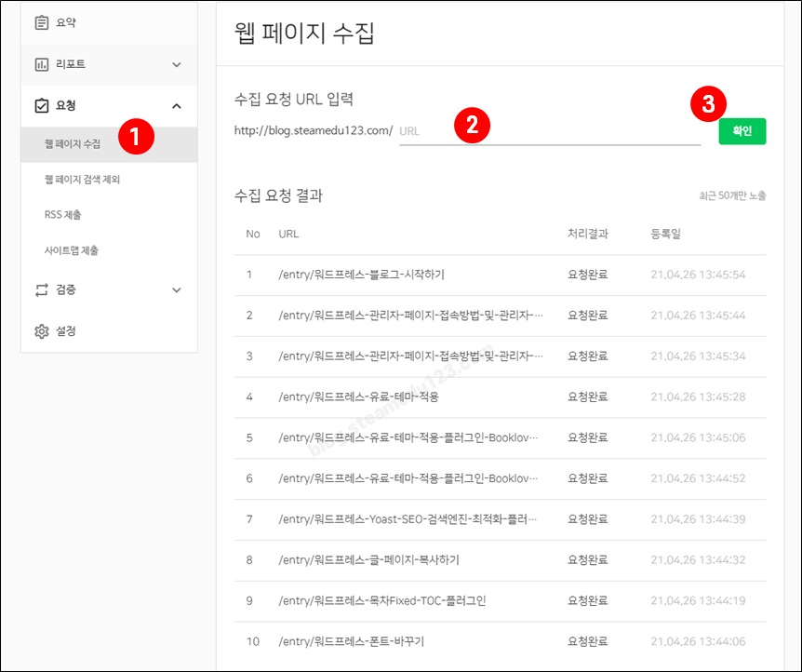
Task: Select URL 워드프레스-폰트-바꾸기 in row 10
Action: 352,641
